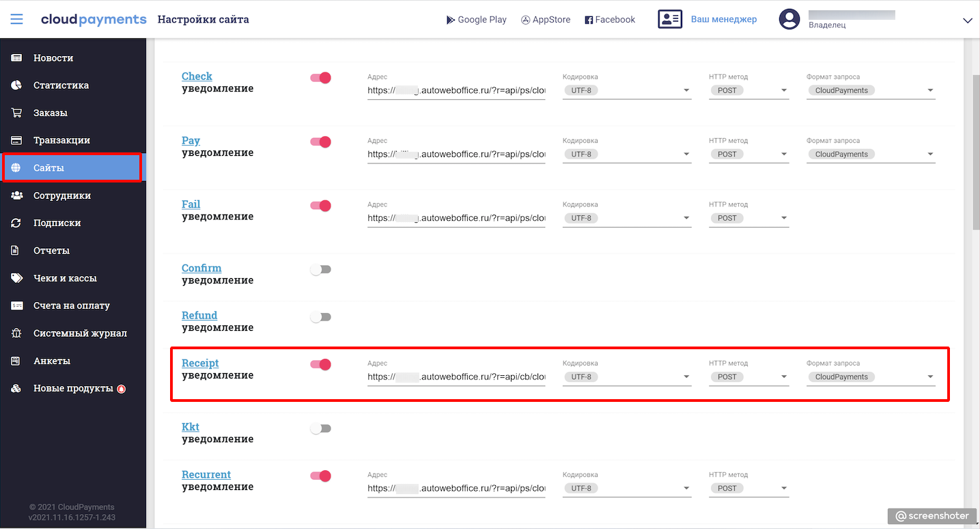The width and height of the screenshot is (980, 529).
Task: Disable the Check notification toggle
Action: tap(320, 78)
